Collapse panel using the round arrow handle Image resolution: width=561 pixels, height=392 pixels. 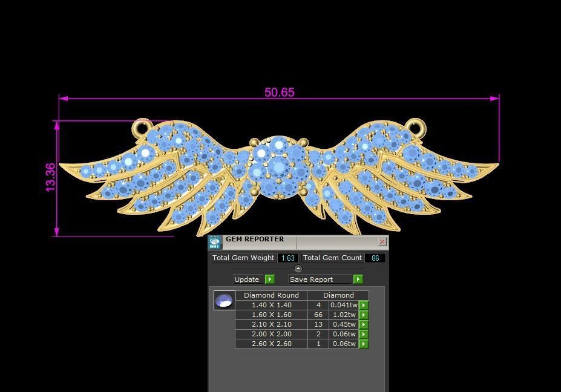pos(298,268)
